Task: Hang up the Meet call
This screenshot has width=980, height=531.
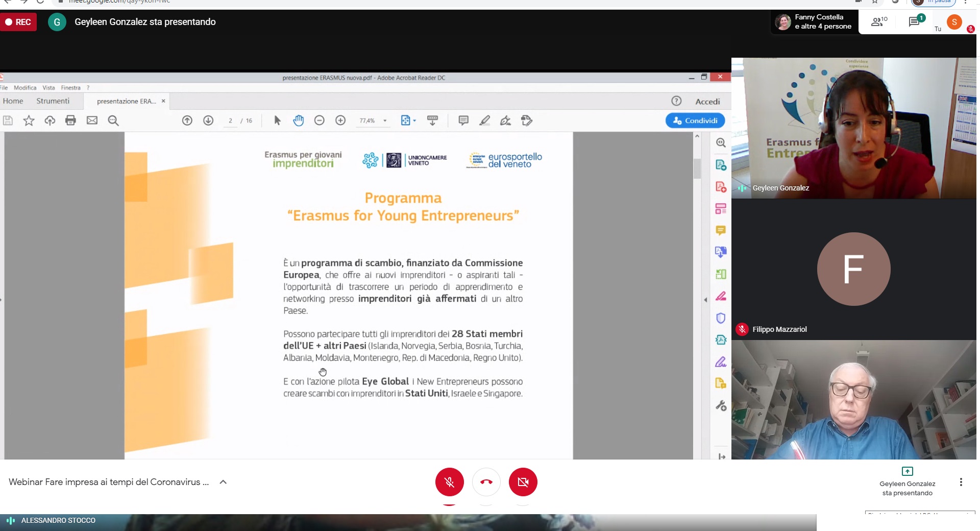Action: (486, 482)
